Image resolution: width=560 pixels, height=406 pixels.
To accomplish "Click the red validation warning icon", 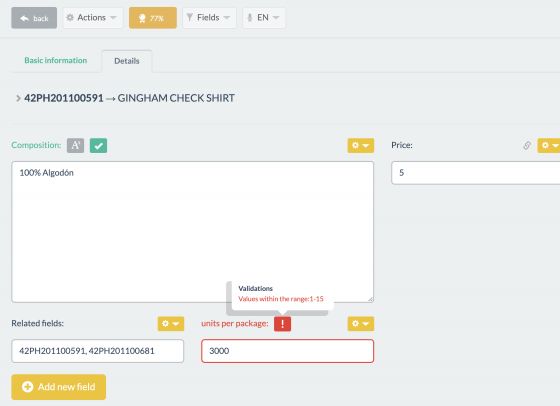I will (282, 324).
